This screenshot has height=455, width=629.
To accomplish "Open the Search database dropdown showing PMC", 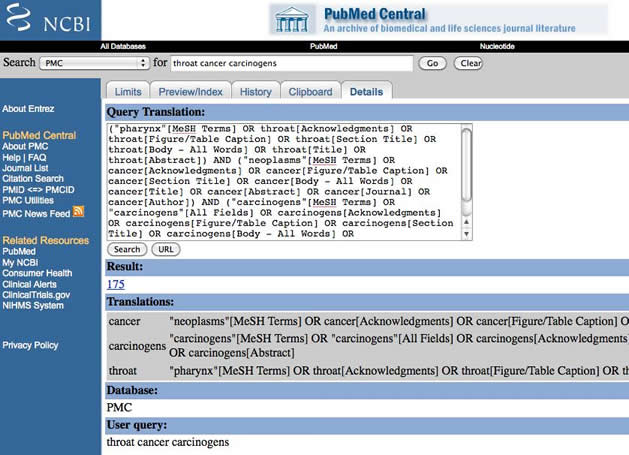I will coord(94,63).
